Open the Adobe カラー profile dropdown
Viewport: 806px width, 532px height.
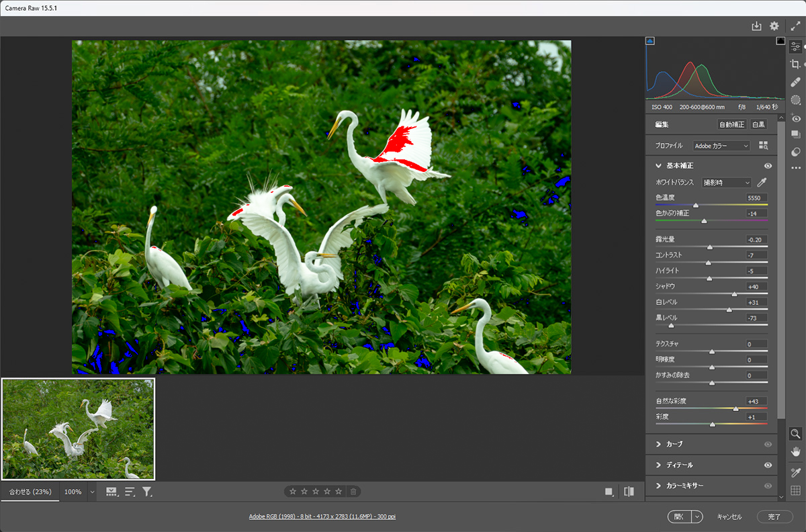(x=721, y=146)
